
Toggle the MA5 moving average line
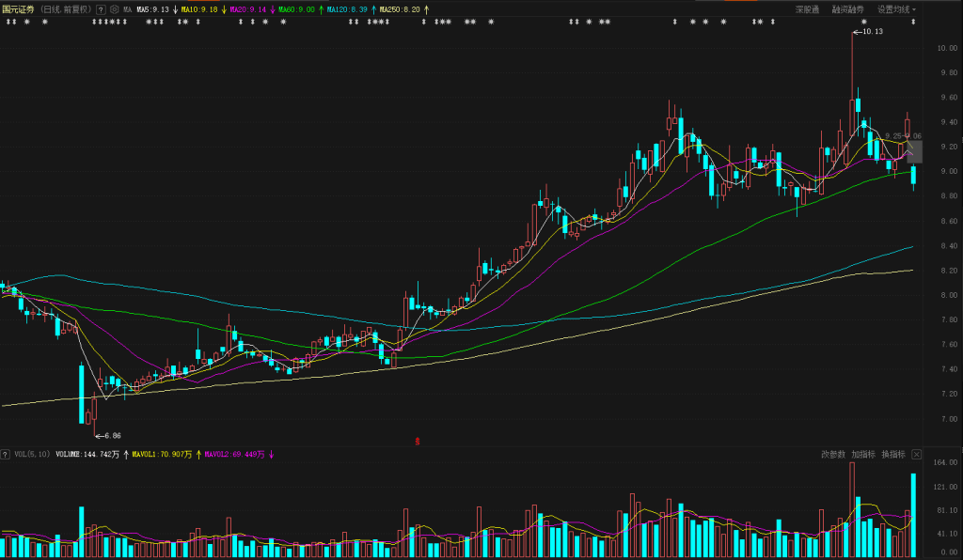(152, 9)
